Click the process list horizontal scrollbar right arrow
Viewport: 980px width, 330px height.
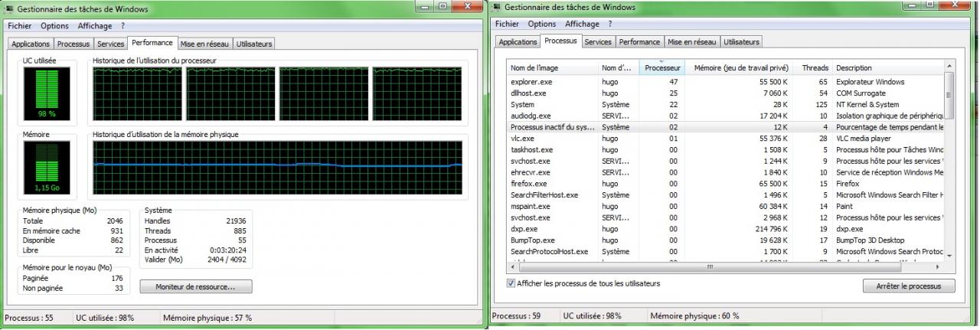[x=939, y=266]
